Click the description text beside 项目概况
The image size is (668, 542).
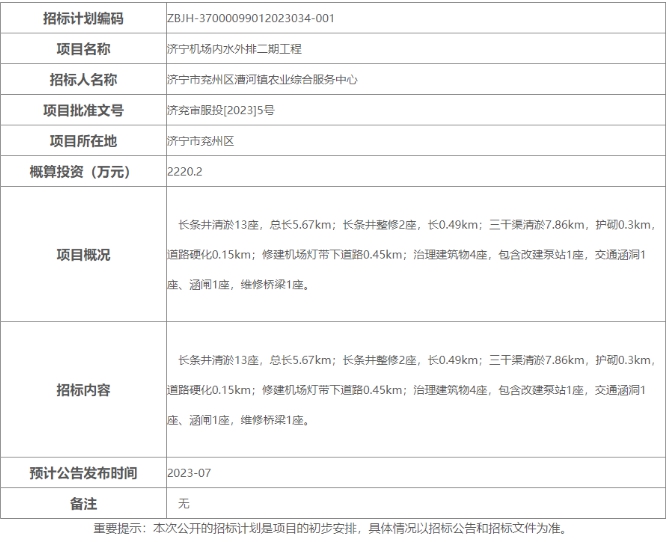tap(413, 255)
